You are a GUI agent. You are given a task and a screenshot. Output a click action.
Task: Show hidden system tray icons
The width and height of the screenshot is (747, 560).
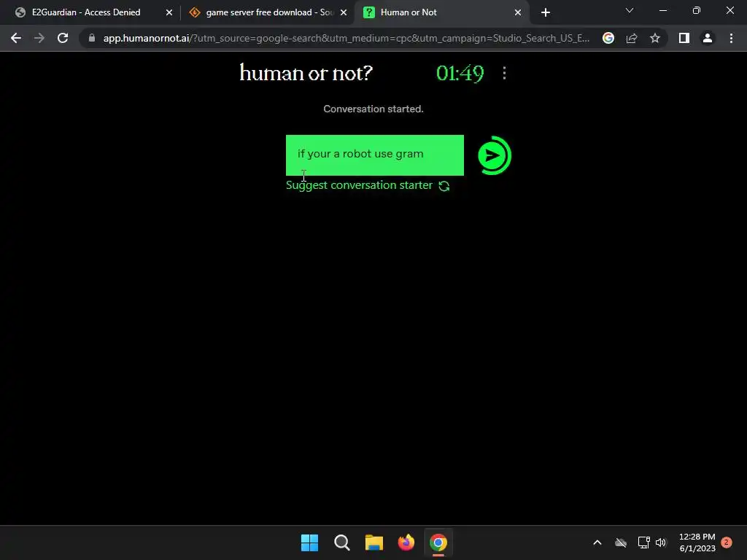coord(597,542)
